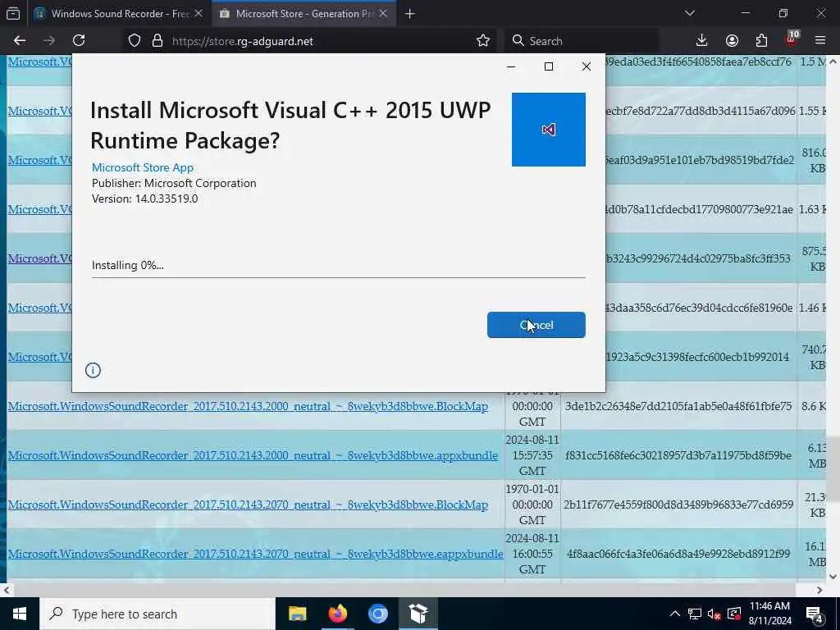Viewport: 840px width, 630px height.
Task: Cancel the Visual C++ runtime installation
Action: click(536, 325)
